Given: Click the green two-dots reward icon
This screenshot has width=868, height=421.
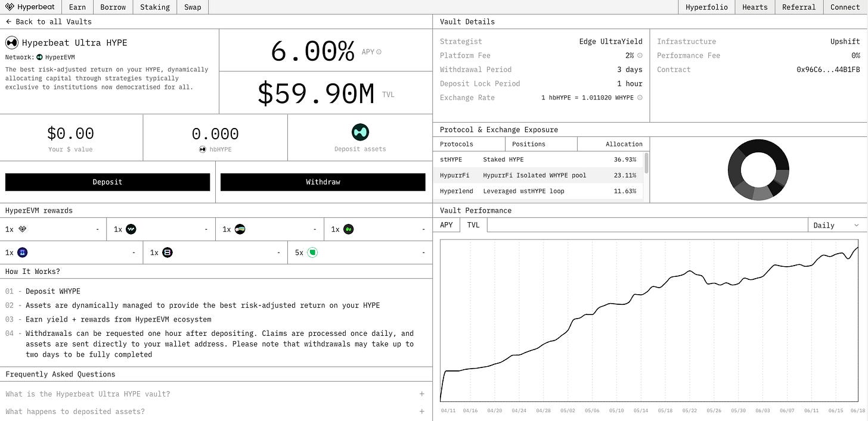Looking at the screenshot, I should click(348, 229).
